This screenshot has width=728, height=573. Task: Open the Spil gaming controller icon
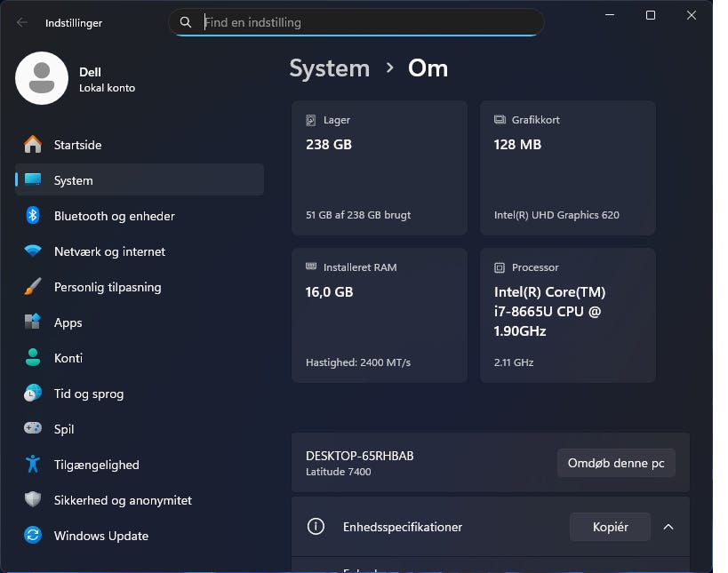pyautogui.click(x=33, y=429)
